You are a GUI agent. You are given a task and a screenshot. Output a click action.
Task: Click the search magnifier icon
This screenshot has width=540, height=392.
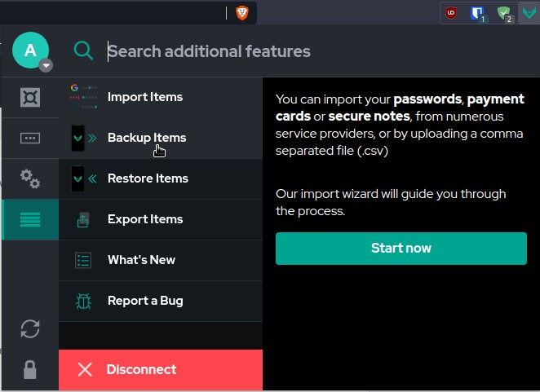pos(84,51)
